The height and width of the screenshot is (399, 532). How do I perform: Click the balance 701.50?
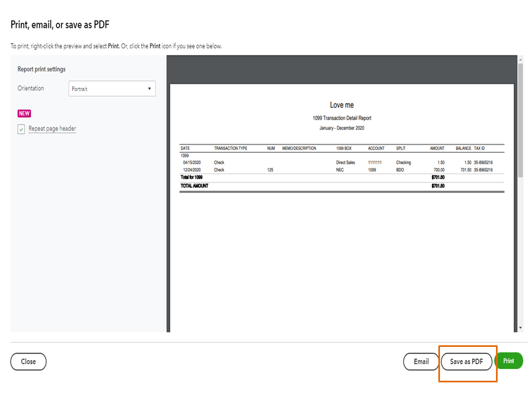pos(465,170)
